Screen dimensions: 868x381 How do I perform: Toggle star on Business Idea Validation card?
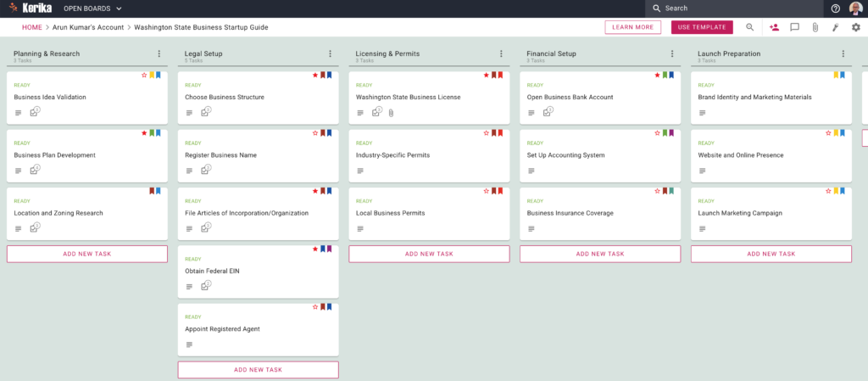[144, 76]
